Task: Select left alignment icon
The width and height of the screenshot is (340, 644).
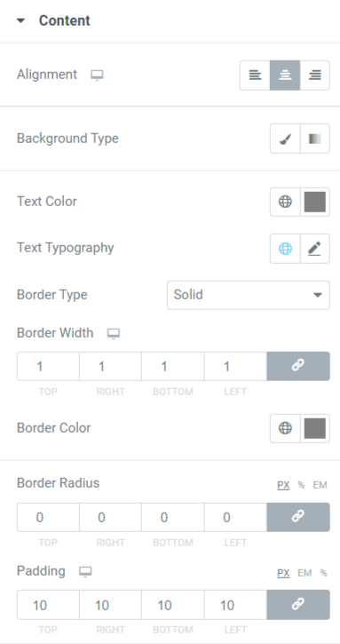Action: pyautogui.click(x=255, y=76)
